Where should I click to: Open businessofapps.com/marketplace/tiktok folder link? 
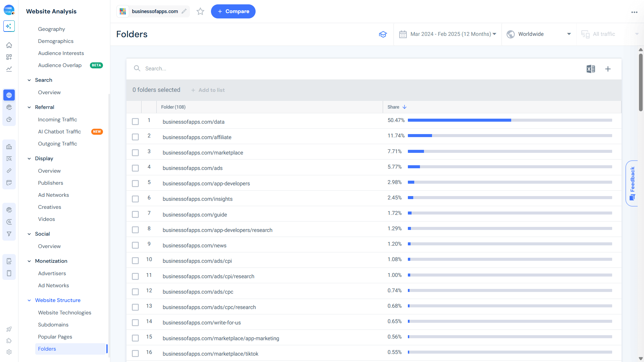[210, 354]
